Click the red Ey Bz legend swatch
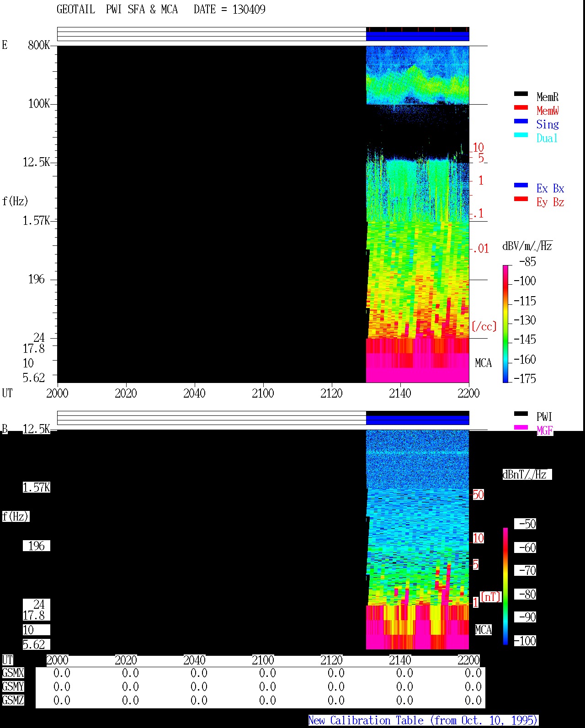Viewport: 585px width, 728px height. (521, 199)
